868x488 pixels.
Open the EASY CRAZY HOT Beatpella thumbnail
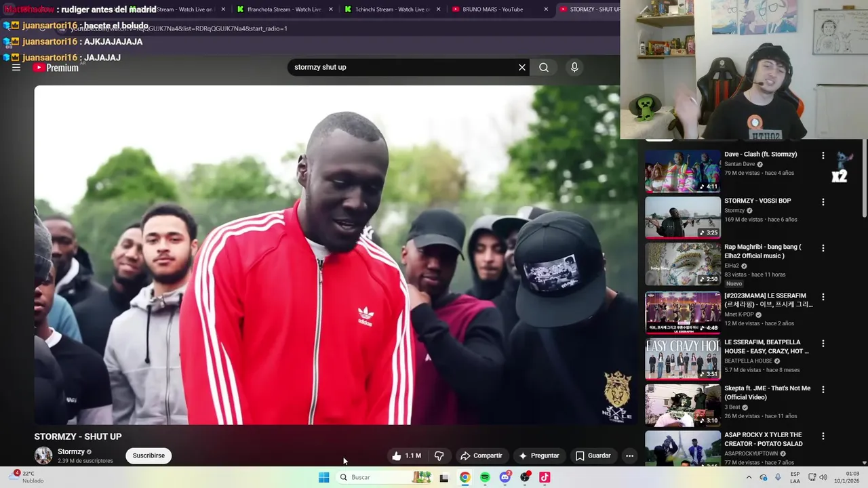pyautogui.click(x=683, y=359)
